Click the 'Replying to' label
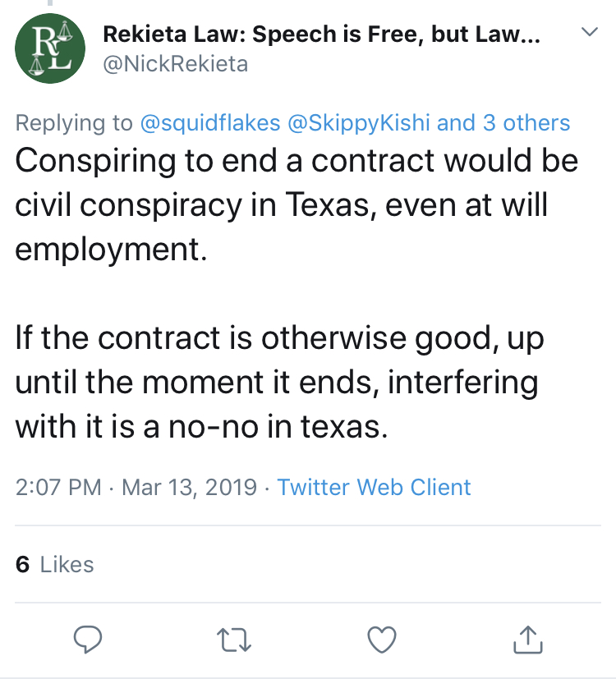616x679 pixels. click(74, 123)
